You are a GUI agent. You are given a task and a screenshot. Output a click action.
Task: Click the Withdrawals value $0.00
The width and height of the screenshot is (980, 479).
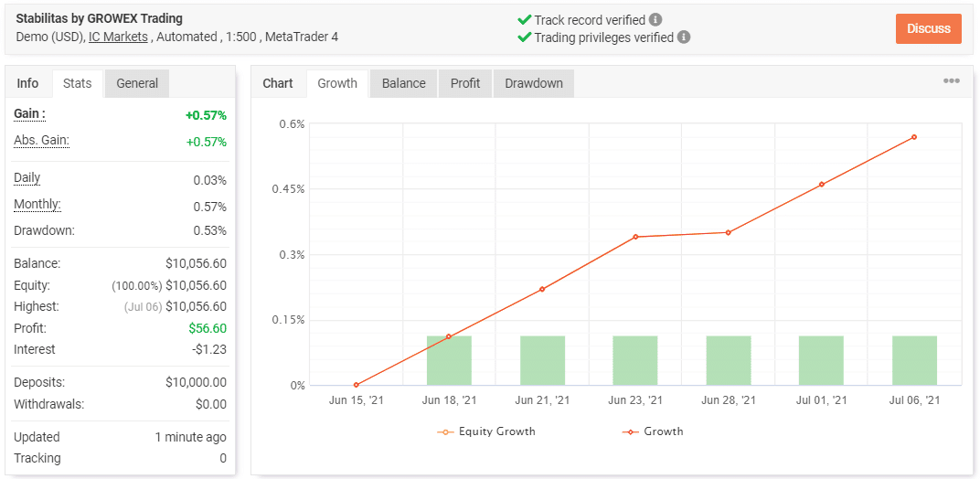pyautogui.click(x=211, y=404)
